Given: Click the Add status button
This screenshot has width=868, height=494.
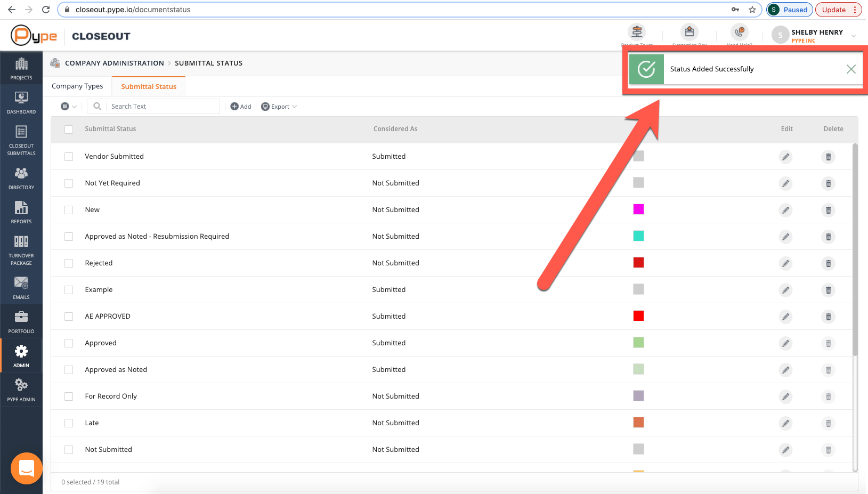Looking at the screenshot, I should (241, 107).
